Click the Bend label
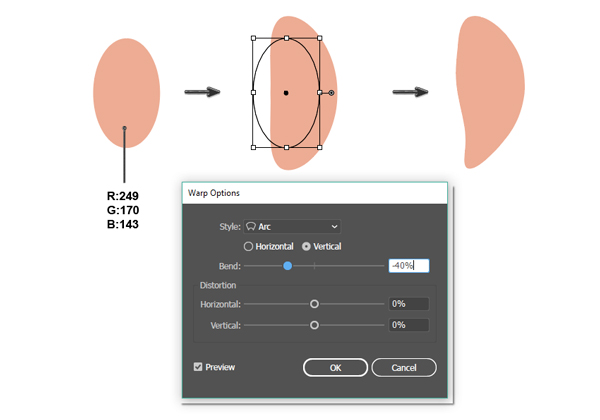This screenshot has width=600, height=420. point(230,266)
